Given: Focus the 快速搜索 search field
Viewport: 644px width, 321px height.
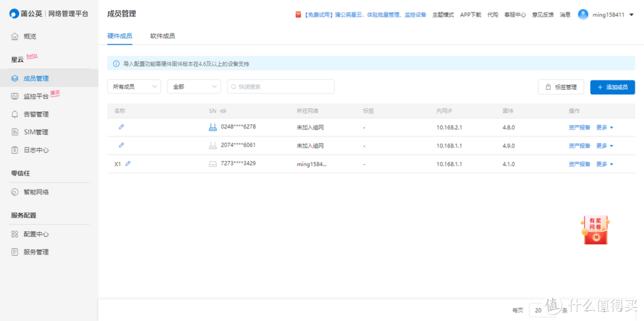Looking at the screenshot, I should pyautogui.click(x=280, y=87).
